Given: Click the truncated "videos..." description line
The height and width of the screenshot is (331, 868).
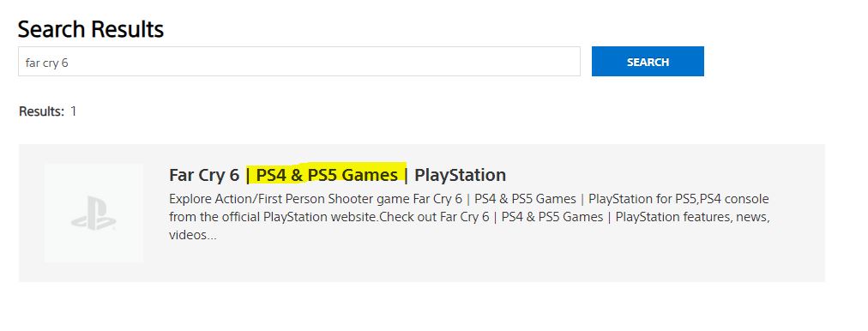Looking at the screenshot, I should click(x=193, y=235).
